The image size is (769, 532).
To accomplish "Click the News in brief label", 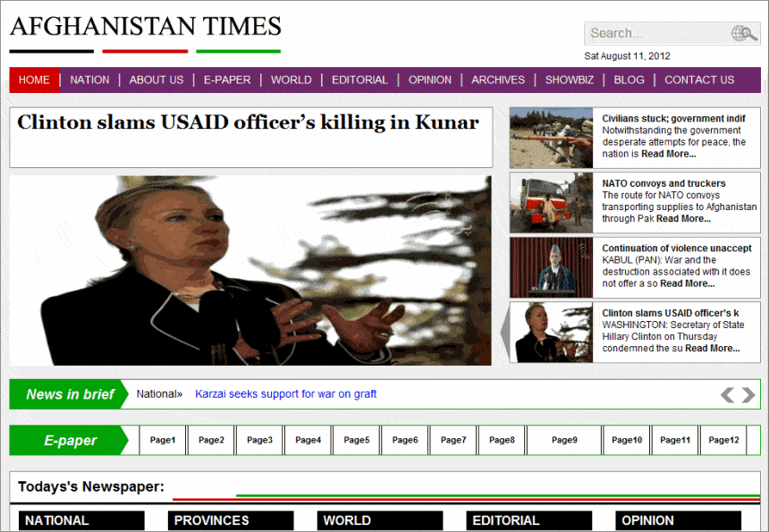I will pyautogui.click(x=70, y=394).
